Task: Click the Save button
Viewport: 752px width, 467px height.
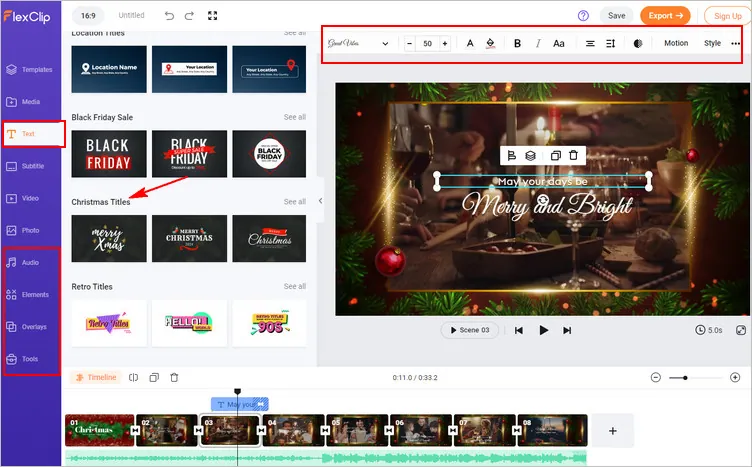Action: pos(616,16)
